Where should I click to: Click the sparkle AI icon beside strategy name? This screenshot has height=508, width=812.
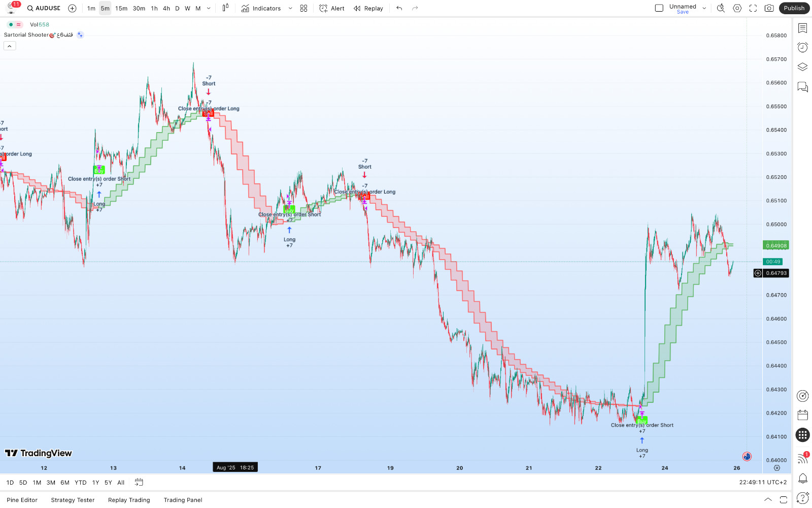point(80,35)
